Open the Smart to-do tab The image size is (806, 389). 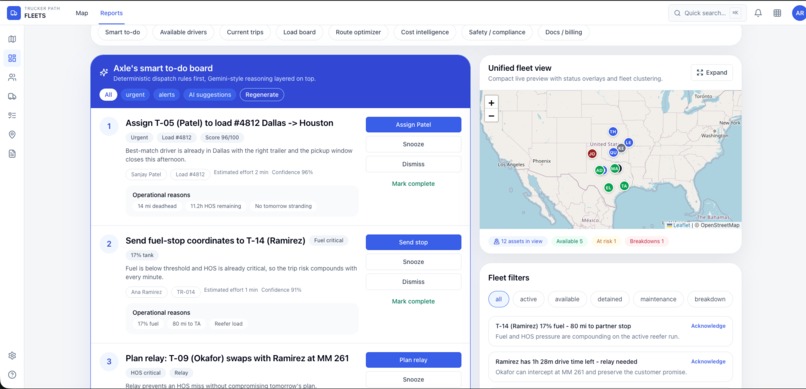[x=122, y=32]
